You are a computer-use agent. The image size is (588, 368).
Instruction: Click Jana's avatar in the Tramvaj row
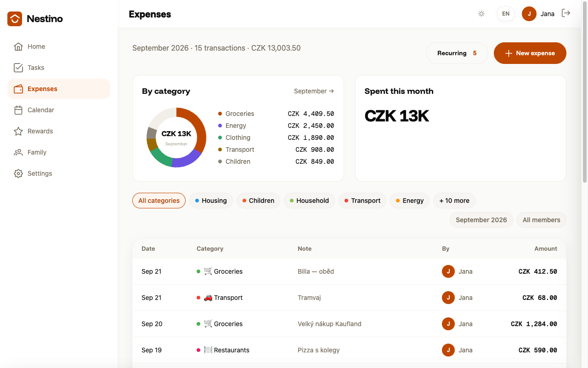click(448, 298)
